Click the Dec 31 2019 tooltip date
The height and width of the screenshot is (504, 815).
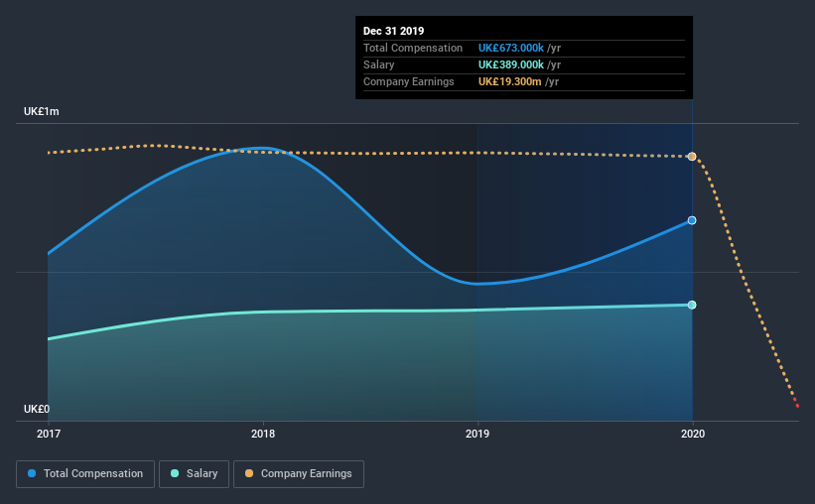point(393,31)
